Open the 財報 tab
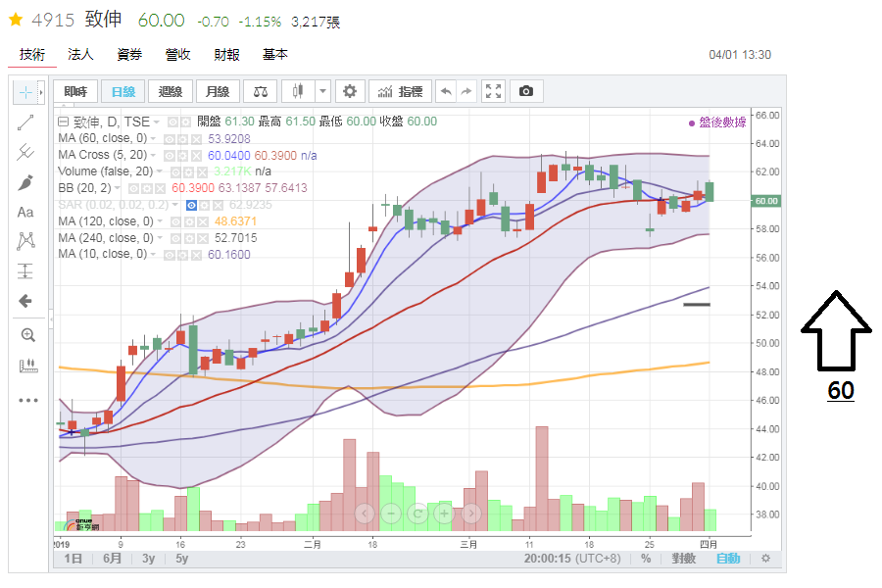This screenshot has height=588, width=882. tap(226, 55)
